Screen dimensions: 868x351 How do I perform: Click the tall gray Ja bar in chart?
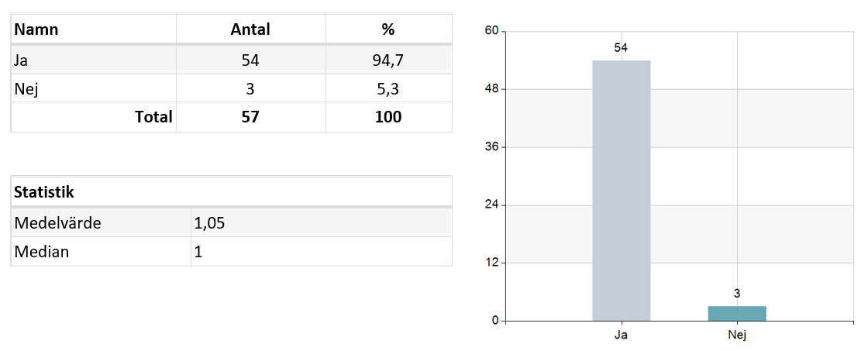click(x=621, y=191)
